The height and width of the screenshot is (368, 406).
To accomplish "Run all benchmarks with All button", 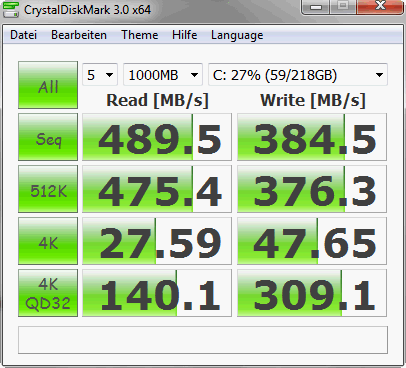I will (48, 85).
